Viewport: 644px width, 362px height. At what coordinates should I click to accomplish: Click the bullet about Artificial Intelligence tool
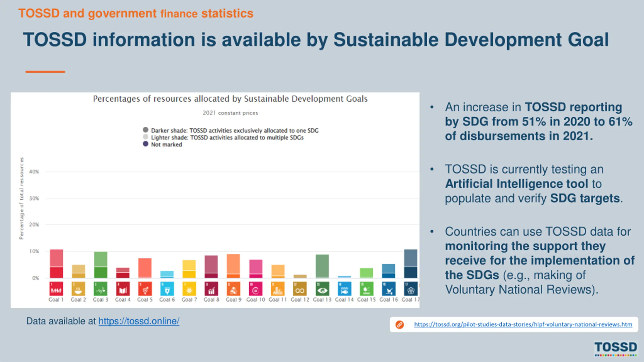(x=534, y=184)
